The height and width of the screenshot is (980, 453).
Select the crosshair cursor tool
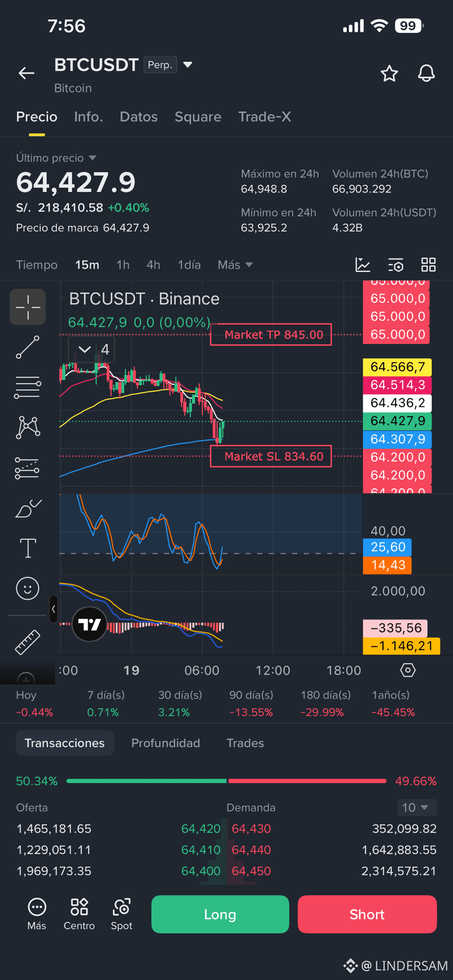(27, 307)
